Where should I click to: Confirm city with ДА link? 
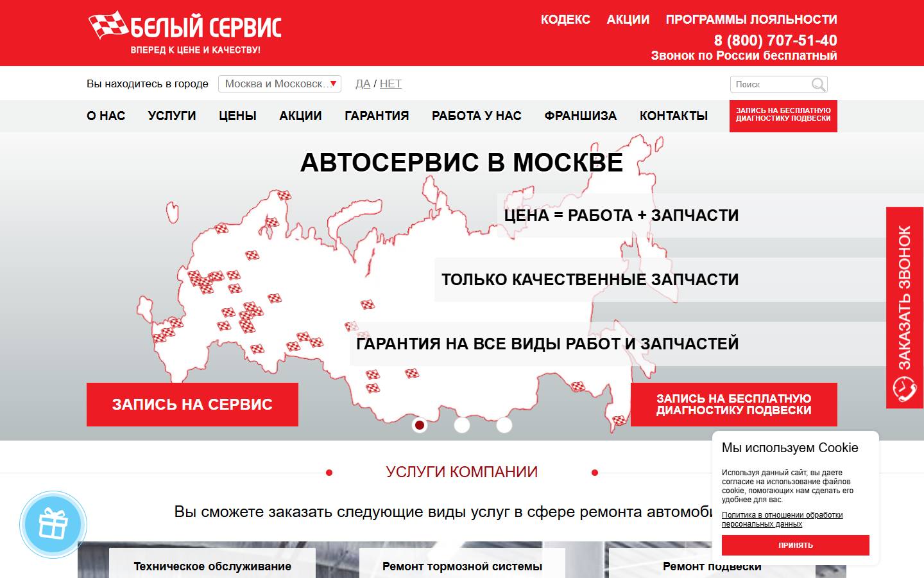(x=363, y=83)
